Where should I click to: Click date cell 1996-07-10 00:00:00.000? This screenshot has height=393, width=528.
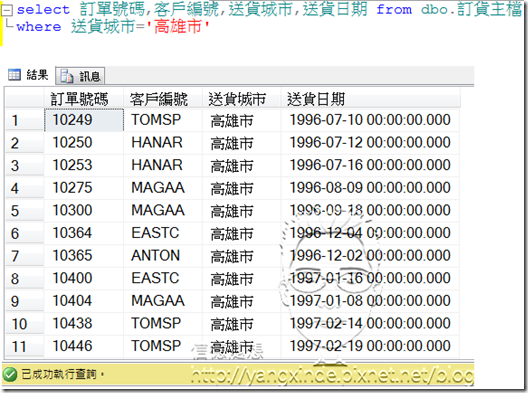click(370, 120)
